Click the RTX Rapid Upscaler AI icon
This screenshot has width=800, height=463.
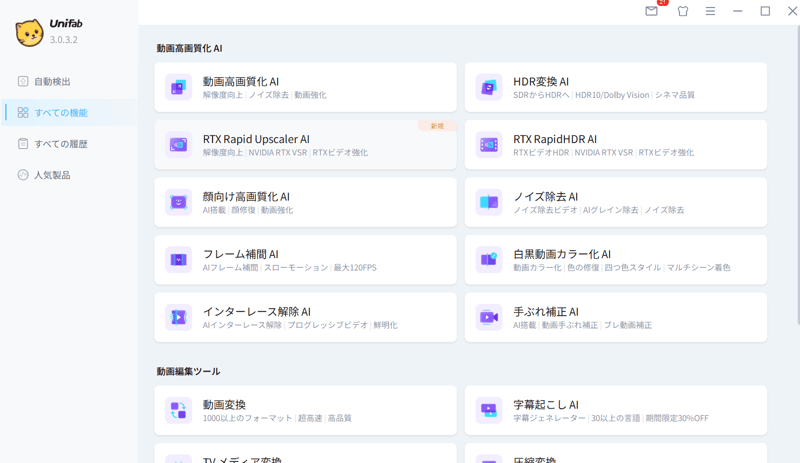pos(178,145)
